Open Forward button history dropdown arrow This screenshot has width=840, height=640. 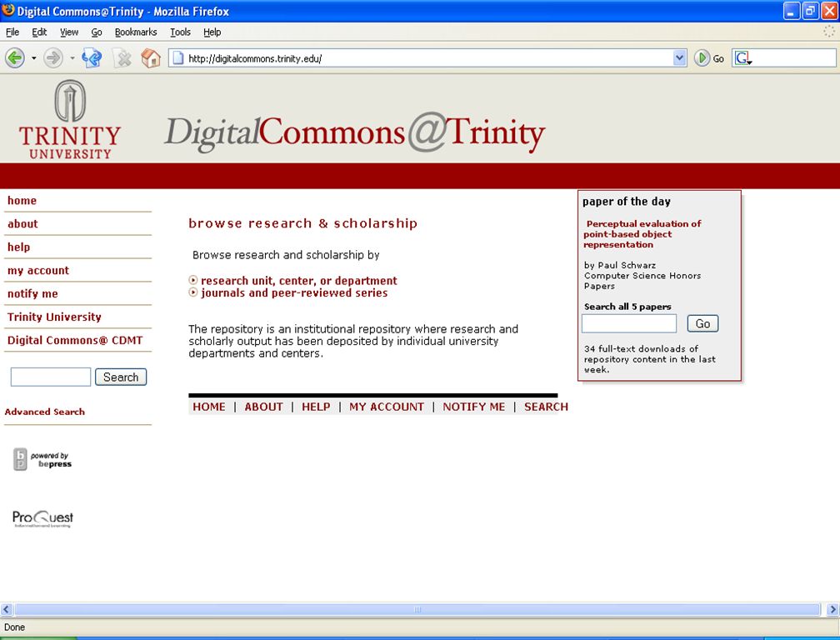point(72,57)
